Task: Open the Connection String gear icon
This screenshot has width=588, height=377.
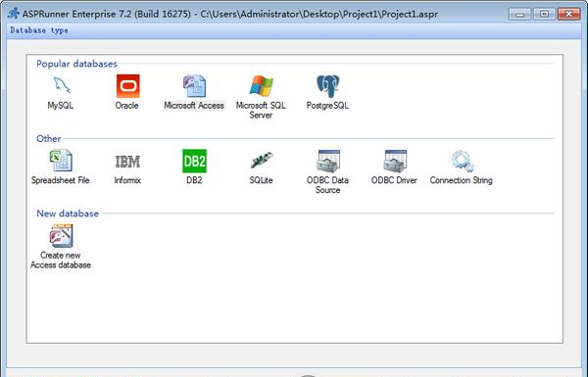Action: 462,161
